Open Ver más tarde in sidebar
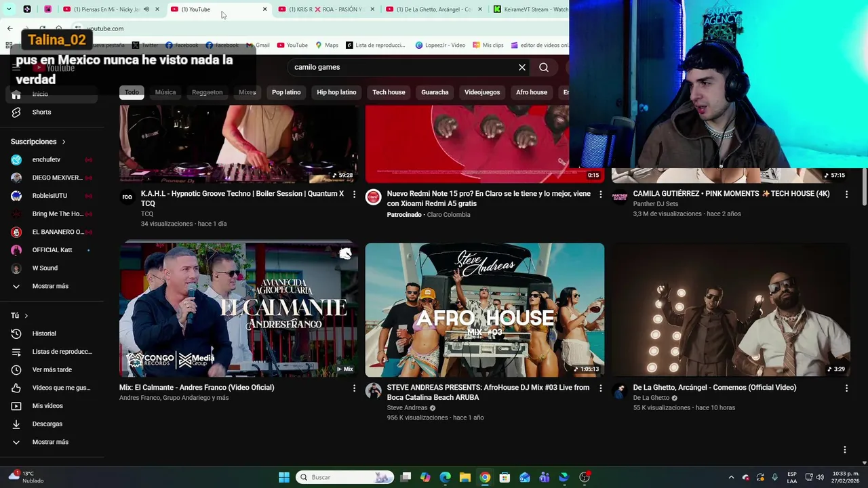The height and width of the screenshot is (488, 868). tap(52, 369)
